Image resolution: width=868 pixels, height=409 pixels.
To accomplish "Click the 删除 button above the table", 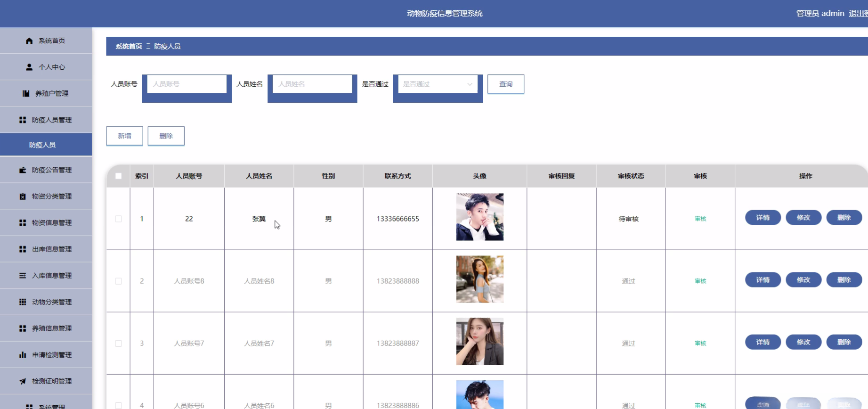I will [166, 136].
